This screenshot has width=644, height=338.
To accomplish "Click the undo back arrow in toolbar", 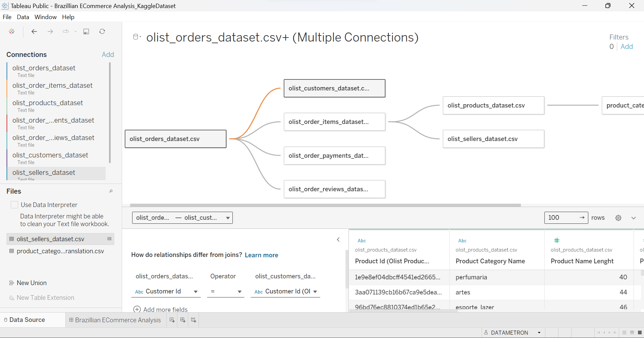I will (x=34, y=31).
